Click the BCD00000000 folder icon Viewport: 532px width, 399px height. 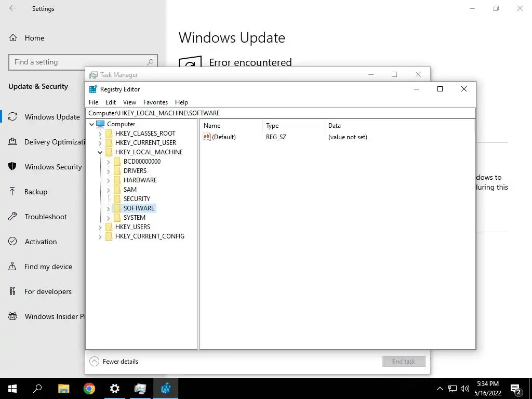tap(117, 161)
